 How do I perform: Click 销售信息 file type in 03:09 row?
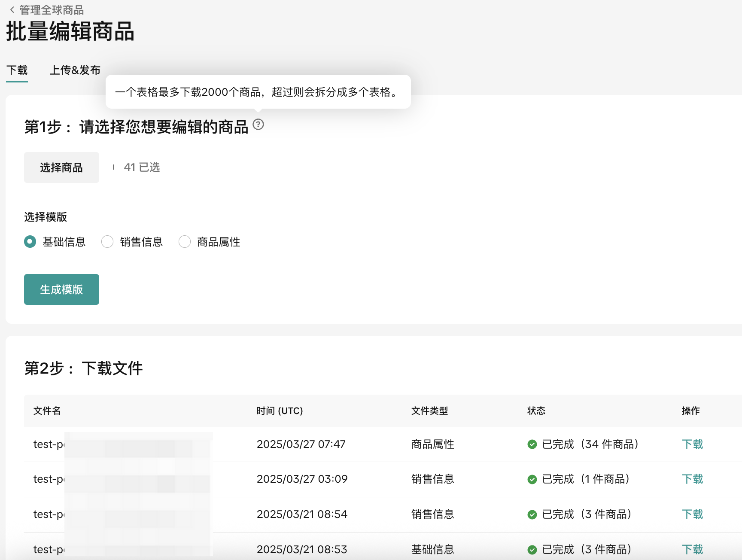(433, 479)
